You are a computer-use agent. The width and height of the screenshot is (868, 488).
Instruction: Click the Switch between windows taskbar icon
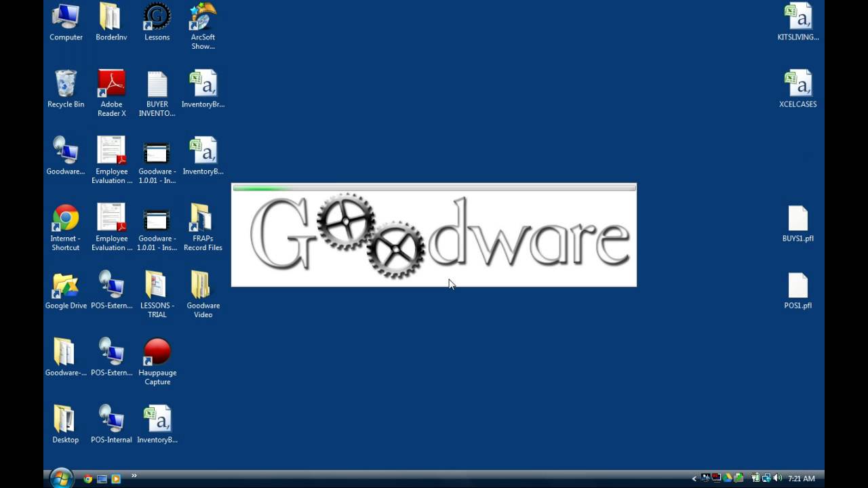[x=102, y=479]
